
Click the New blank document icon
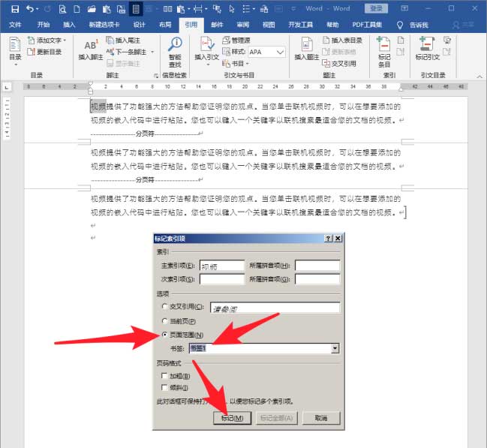point(77,9)
